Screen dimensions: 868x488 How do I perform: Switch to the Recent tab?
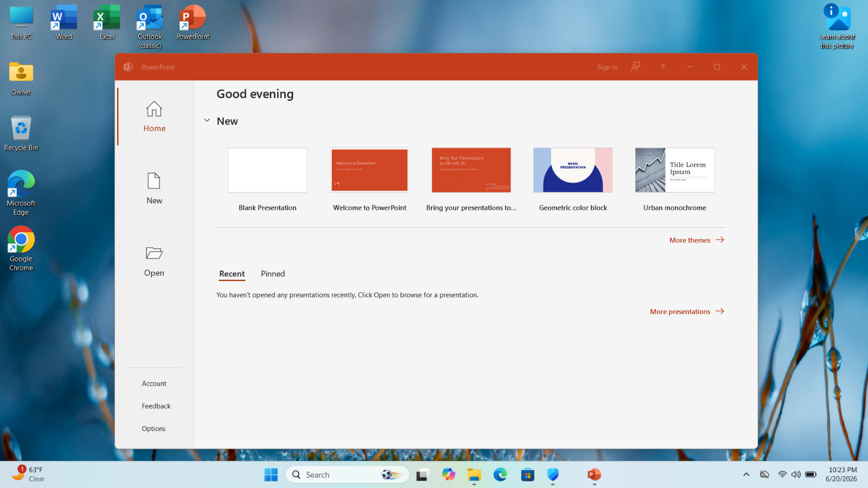pyautogui.click(x=232, y=274)
